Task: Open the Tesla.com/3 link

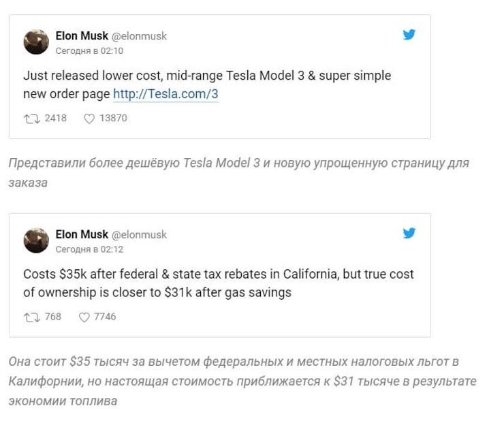Action: (166, 94)
